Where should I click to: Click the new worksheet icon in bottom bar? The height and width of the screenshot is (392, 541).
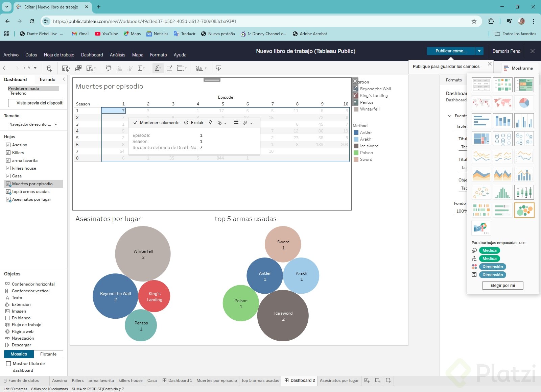click(x=367, y=381)
